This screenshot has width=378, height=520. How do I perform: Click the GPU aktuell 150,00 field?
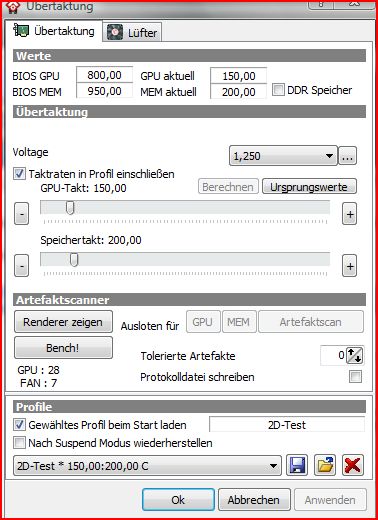coord(239,76)
